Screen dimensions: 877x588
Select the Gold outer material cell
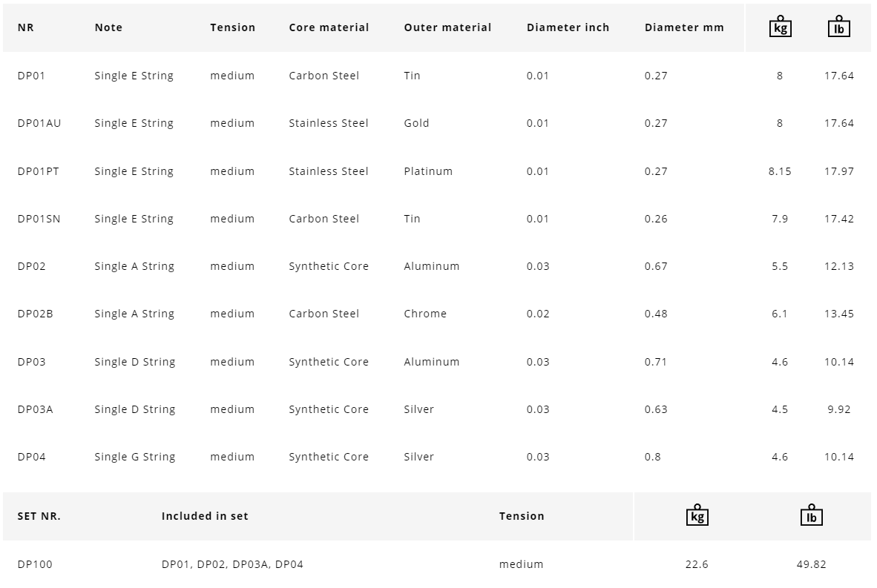416,123
